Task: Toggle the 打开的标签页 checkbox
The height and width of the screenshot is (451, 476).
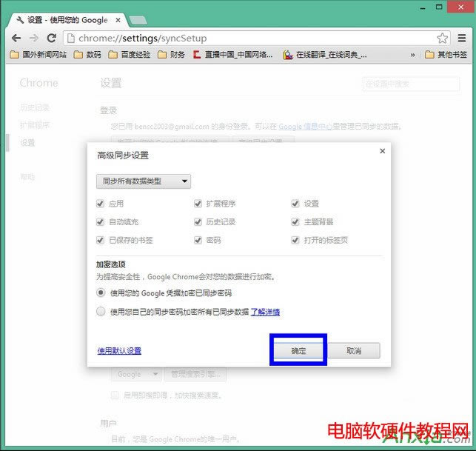Action: click(295, 240)
